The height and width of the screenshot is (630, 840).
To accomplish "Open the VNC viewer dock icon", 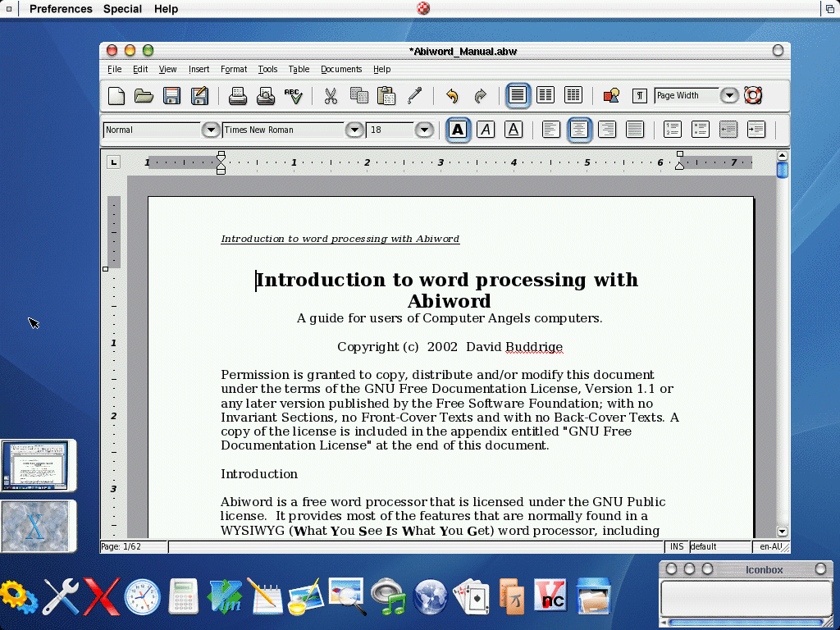I will point(550,596).
